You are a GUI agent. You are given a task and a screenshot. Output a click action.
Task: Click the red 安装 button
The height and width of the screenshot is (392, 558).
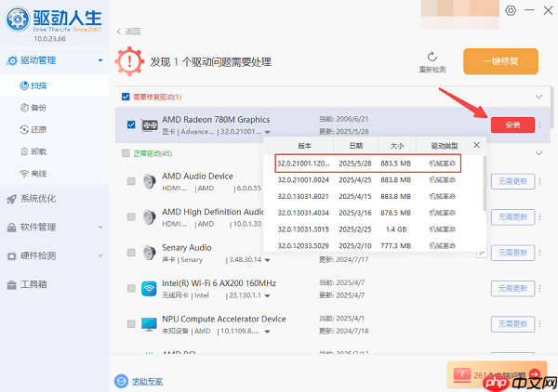[x=512, y=124]
